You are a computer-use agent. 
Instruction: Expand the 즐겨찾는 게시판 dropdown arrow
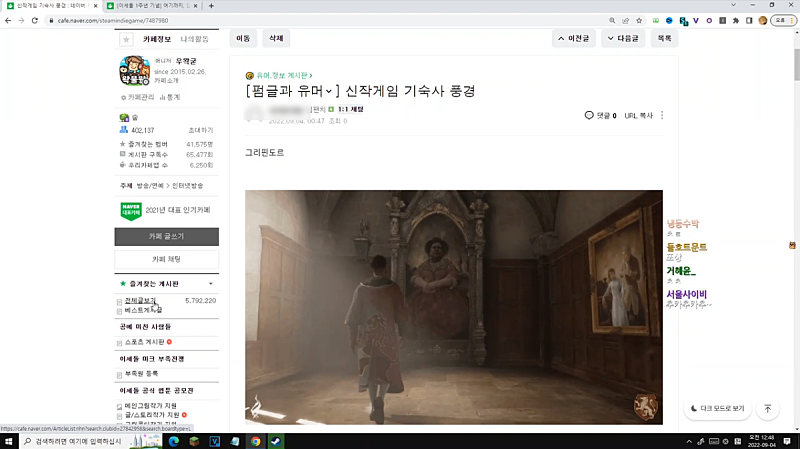211,284
